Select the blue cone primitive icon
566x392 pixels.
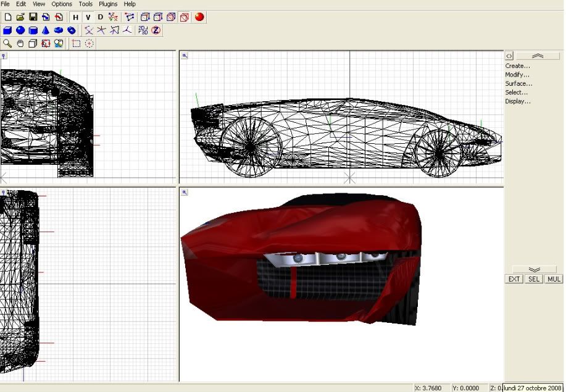click(x=46, y=30)
